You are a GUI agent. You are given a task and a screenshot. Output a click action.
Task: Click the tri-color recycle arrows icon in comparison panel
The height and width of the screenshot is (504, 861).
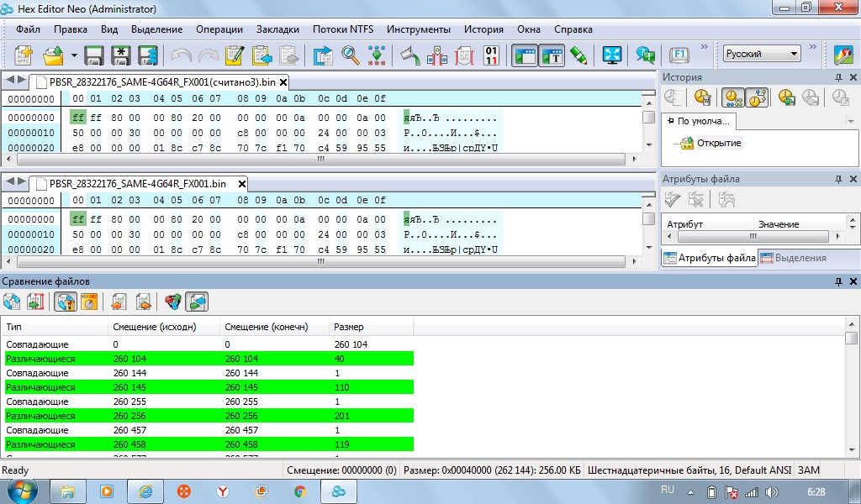tap(173, 302)
